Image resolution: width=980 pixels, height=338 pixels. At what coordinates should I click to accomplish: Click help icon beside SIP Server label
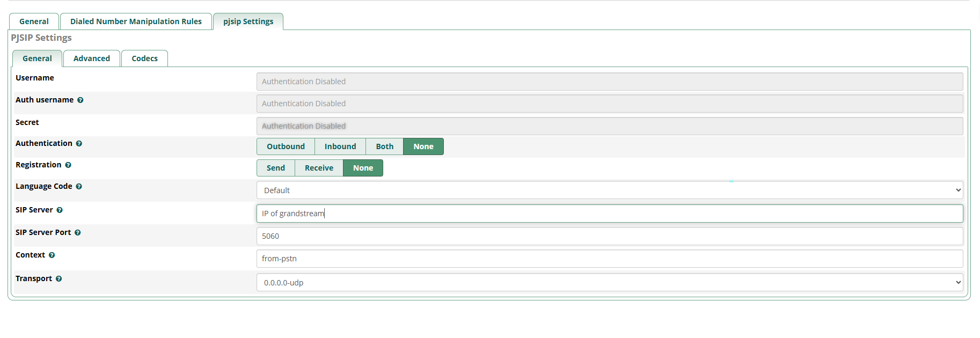tap(60, 210)
